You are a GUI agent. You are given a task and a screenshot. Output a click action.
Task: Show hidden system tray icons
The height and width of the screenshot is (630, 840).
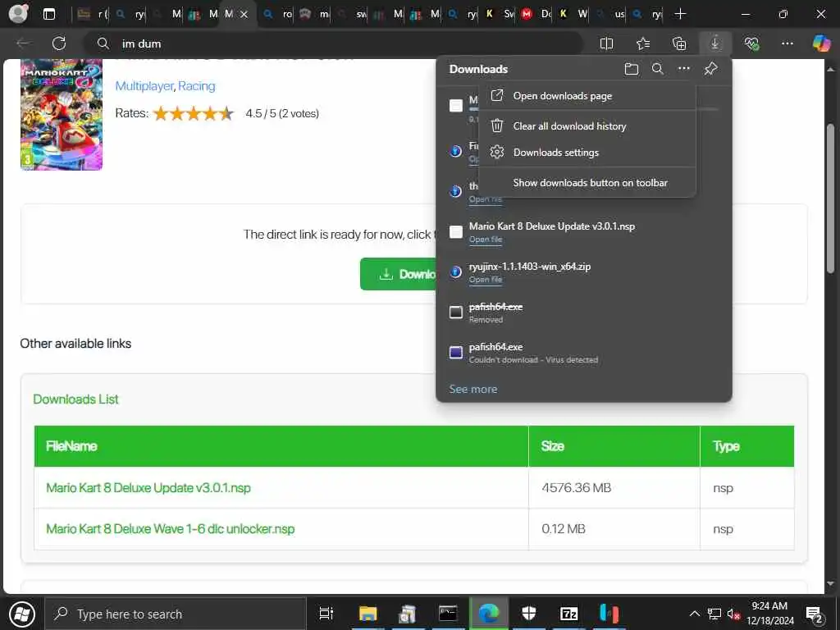coord(694,614)
